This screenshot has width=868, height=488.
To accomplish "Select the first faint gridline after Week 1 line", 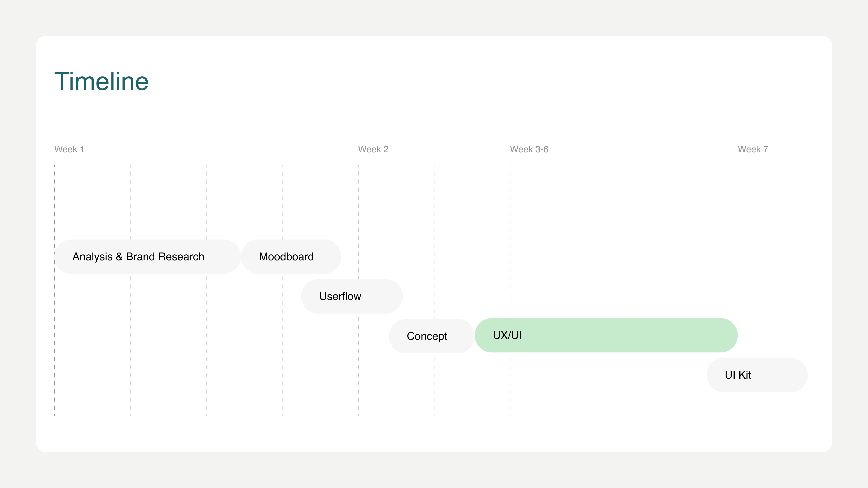I will pos(130,202).
